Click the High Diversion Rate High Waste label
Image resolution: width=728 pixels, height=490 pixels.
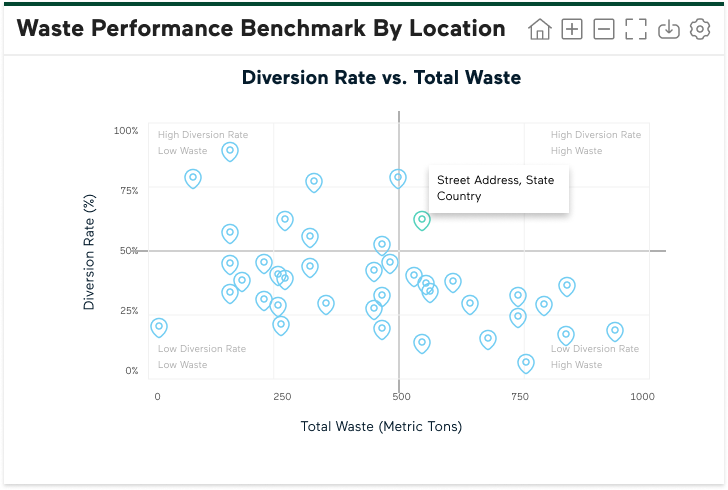pos(596,143)
